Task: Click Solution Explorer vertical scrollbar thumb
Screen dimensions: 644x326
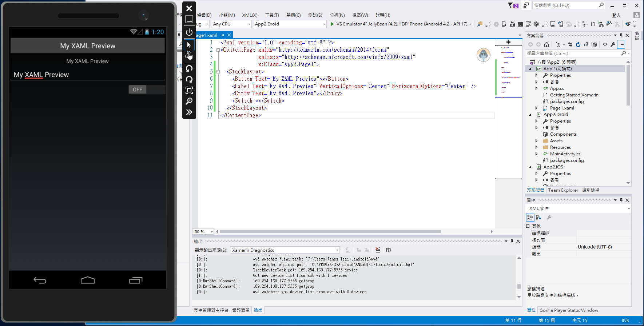Action: pyautogui.click(x=628, y=86)
